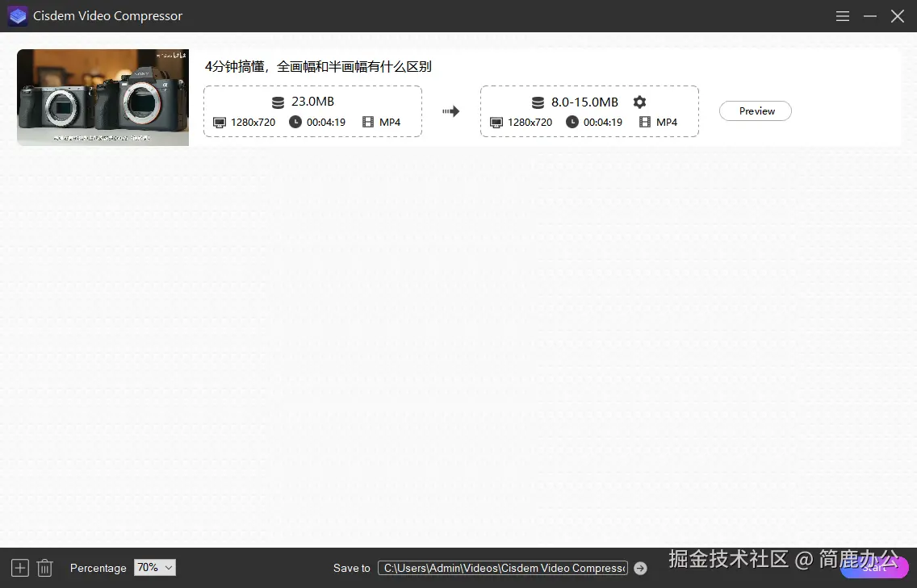This screenshot has width=917, height=588.
Task: Click the monitor icon next to 1280x720
Action: [219, 123]
